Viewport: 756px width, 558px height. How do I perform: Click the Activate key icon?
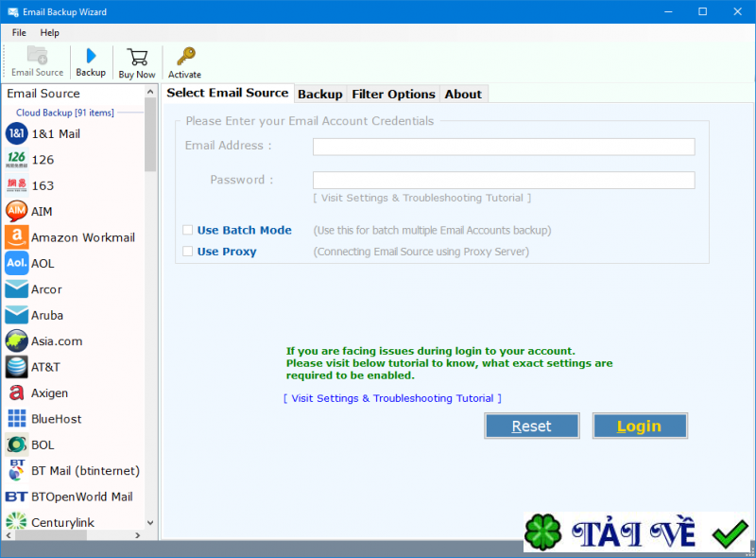[184, 61]
